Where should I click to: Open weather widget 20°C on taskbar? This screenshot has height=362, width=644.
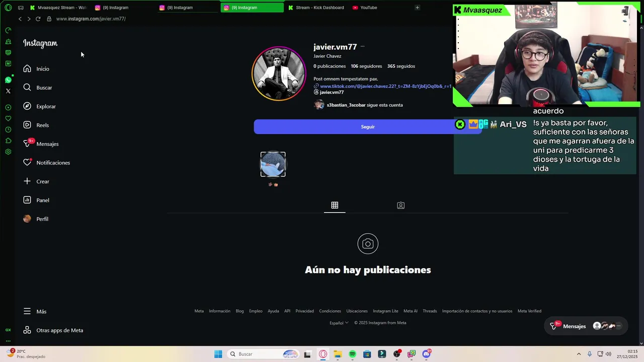pyautogui.click(x=25, y=354)
